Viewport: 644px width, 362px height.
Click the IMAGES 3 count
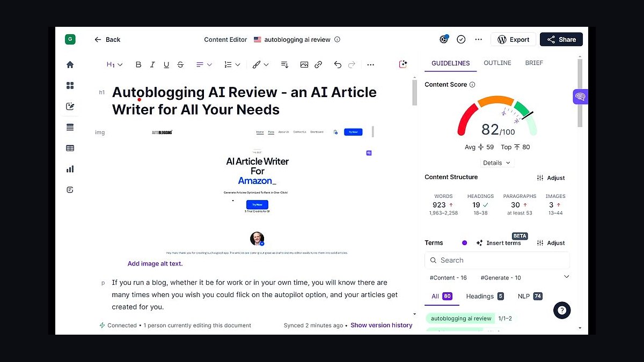tap(555, 205)
